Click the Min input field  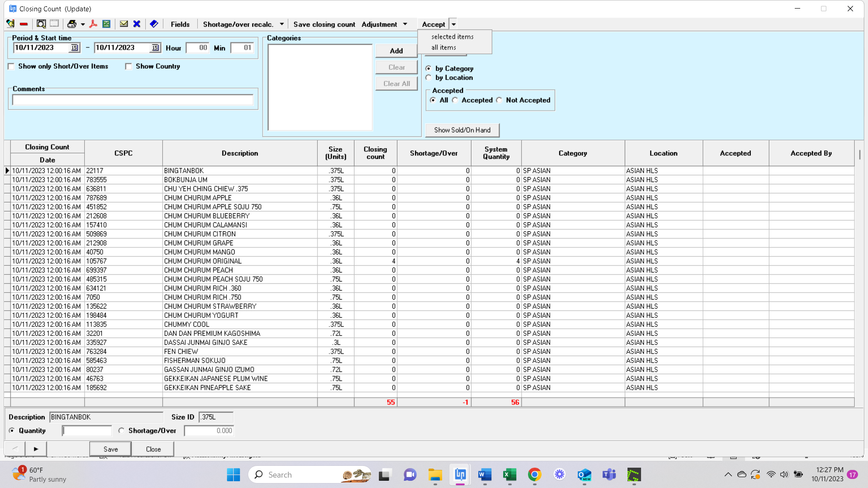click(242, 48)
